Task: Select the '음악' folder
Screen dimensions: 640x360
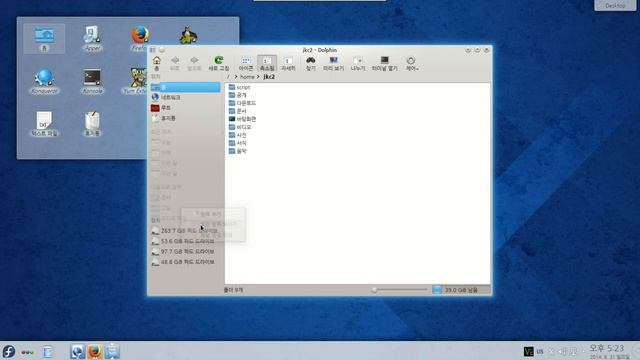Action: click(x=238, y=151)
